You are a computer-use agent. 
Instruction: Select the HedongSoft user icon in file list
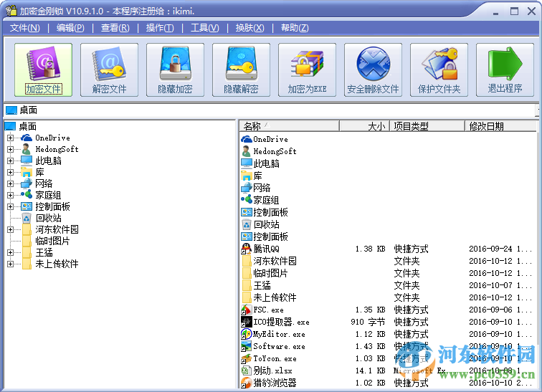click(247, 151)
